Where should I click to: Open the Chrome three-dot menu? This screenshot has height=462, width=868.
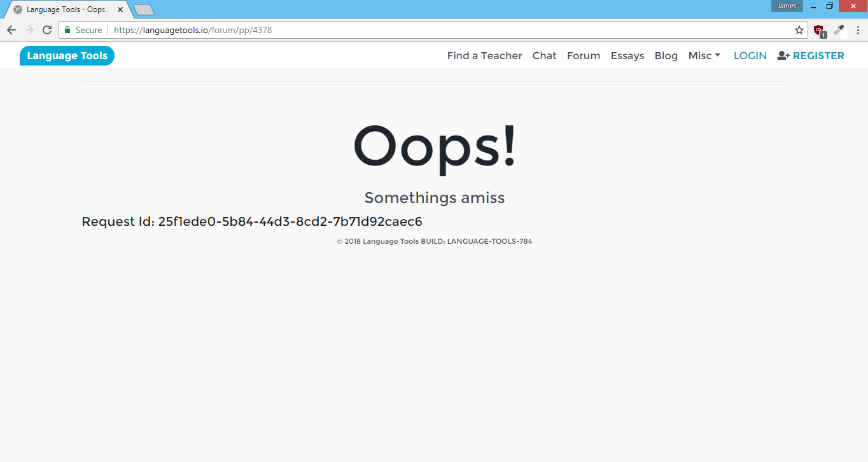858,30
